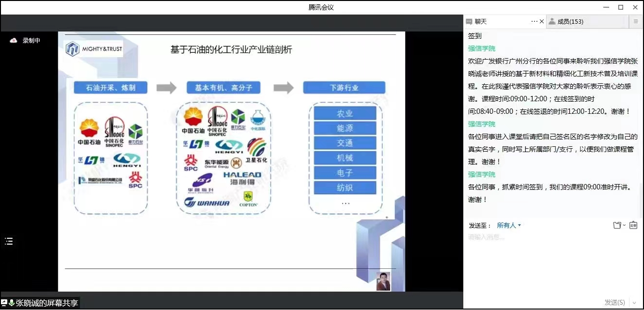Screen dimensions: 644x310
Task: Select the 机械 box on the slide
Action: click(x=345, y=158)
